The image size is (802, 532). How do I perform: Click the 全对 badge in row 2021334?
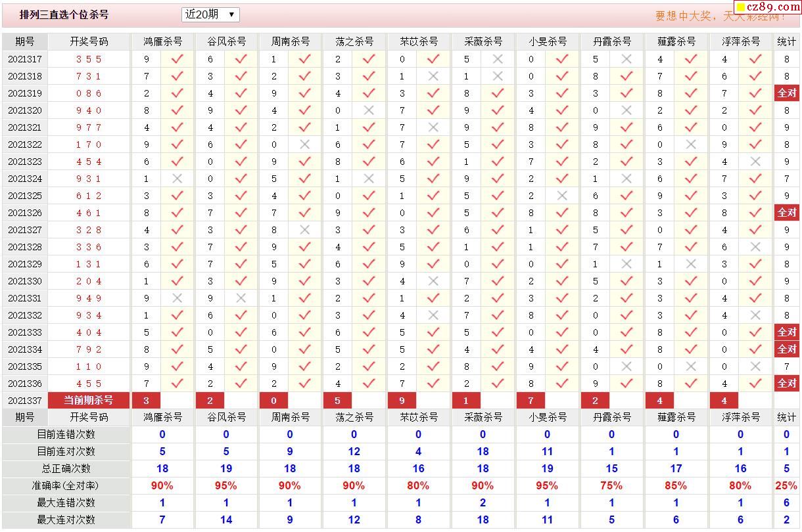787,349
